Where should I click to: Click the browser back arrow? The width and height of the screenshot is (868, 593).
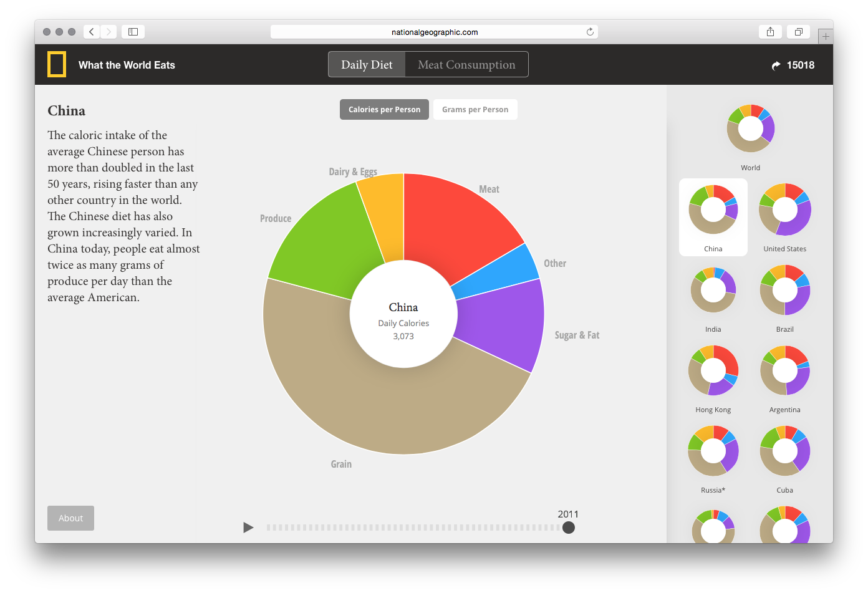[91, 31]
